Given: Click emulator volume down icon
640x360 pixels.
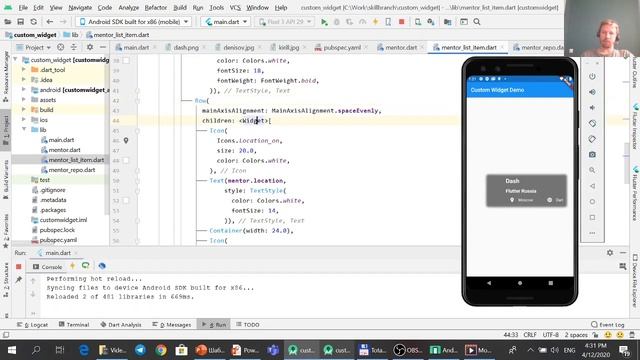Looking at the screenshot, I should coord(592,108).
